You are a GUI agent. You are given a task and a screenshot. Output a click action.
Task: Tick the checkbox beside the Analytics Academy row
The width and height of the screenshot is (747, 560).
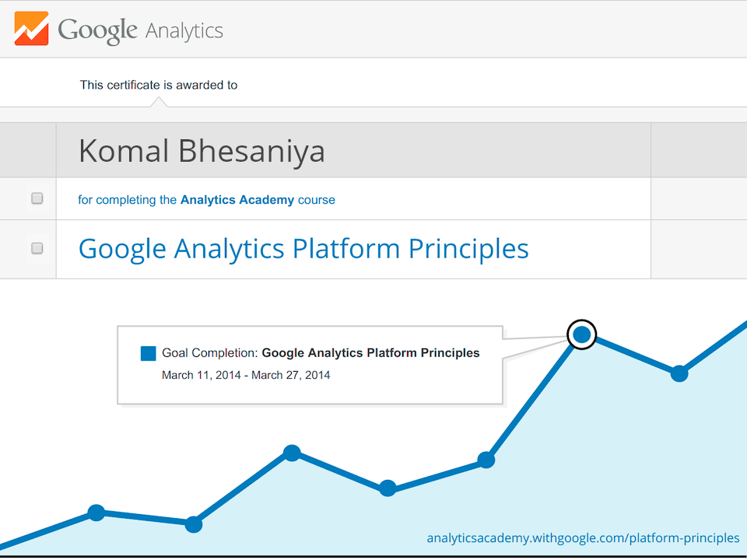point(37,199)
